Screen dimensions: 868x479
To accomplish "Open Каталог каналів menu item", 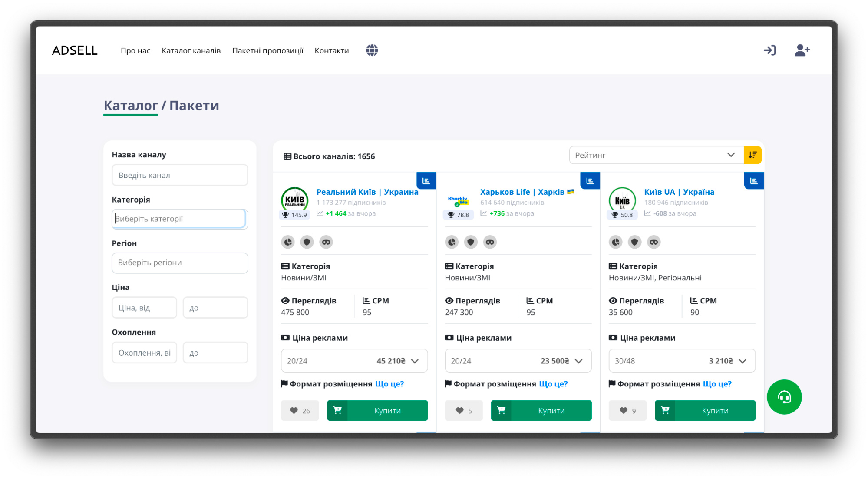I will (x=191, y=50).
